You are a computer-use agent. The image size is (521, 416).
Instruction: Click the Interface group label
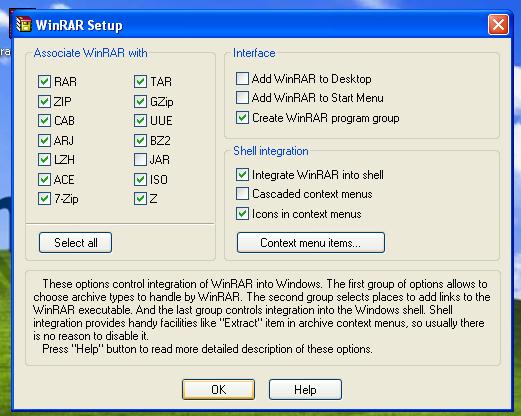[254, 53]
